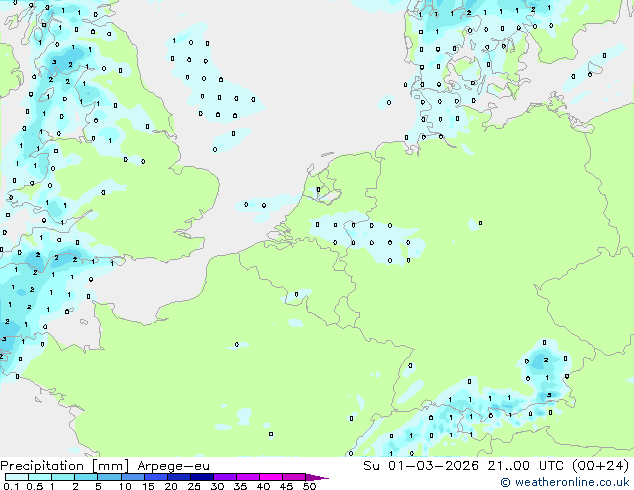This screenshot has width=634, height=490.
Task: Click the violet swatch between 35 and 40
Action: click(247, 477)
